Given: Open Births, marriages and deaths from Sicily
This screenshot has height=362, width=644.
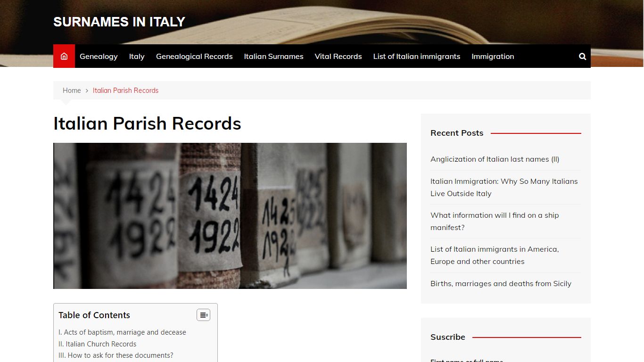Looking at the screenshot, I should click(501, 284).
